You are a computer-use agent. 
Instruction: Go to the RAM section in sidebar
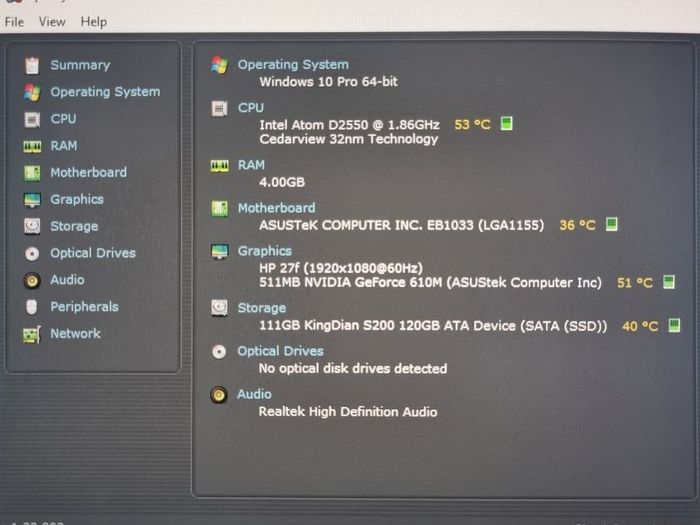pyautogui.click(x=64, y=146)
